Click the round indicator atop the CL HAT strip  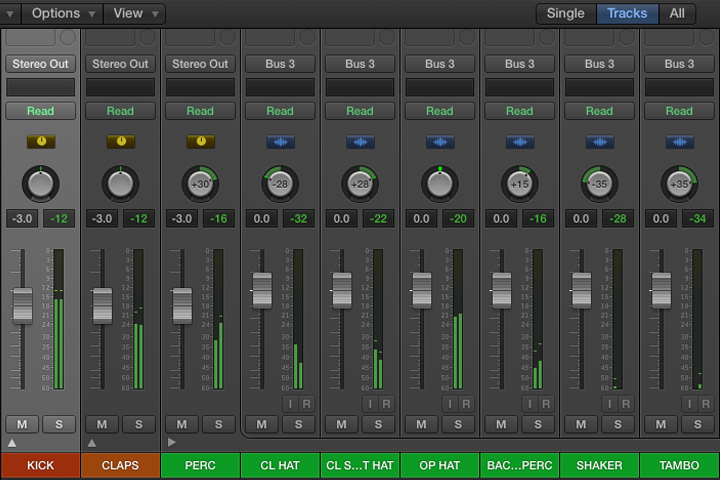(x=307, y=37)
